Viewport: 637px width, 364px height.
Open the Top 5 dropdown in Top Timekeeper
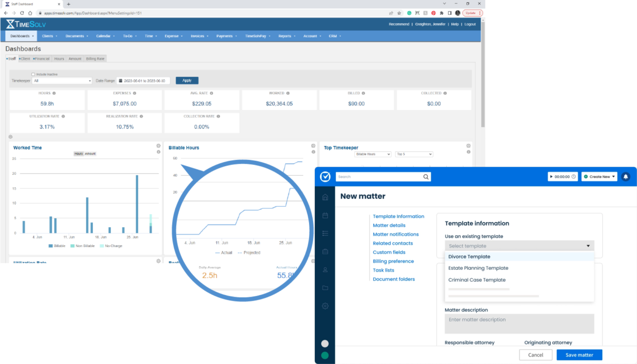tap(414, 154)
